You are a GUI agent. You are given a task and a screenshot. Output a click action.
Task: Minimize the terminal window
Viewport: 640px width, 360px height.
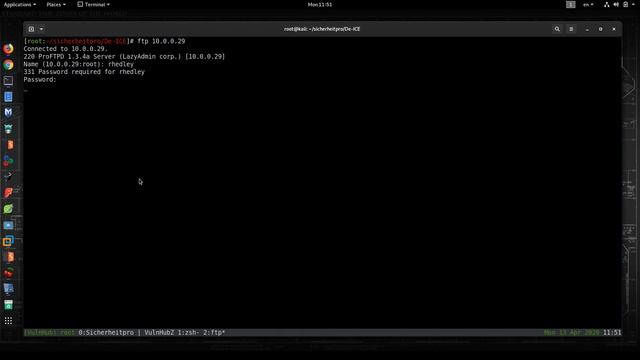tap(587, 29)
